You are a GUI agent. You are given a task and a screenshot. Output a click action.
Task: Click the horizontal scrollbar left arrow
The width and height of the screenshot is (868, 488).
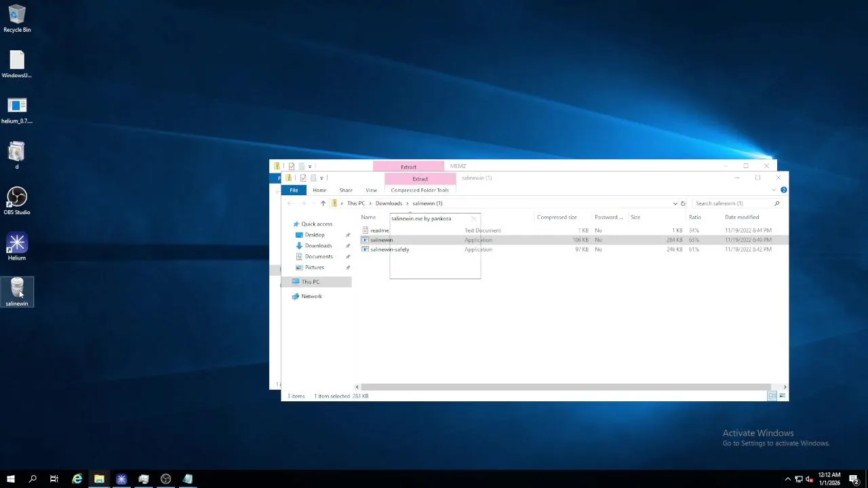(x=357, y=387)
